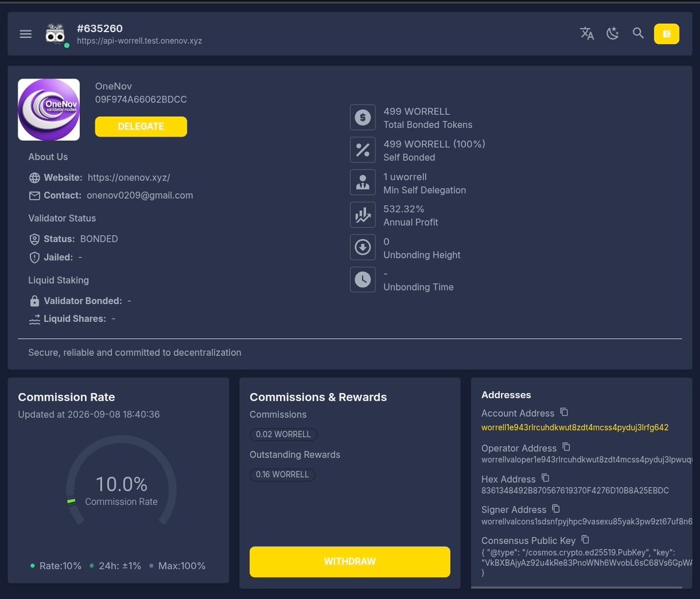Click the download arrow icon for Unbonding Height

coord(363,247)
